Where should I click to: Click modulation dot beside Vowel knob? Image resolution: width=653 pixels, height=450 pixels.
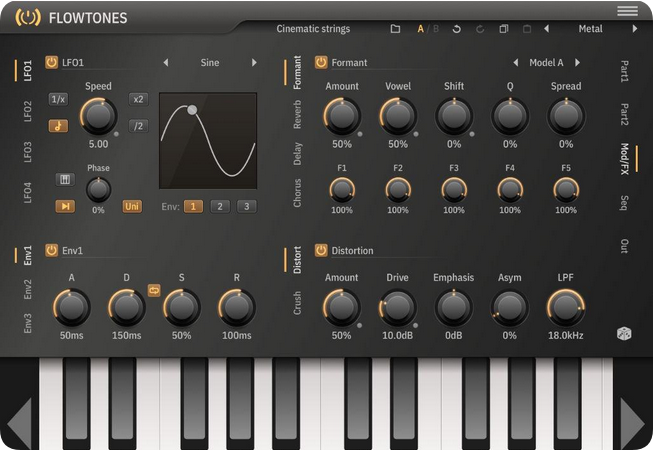click(x=416, y=134)
